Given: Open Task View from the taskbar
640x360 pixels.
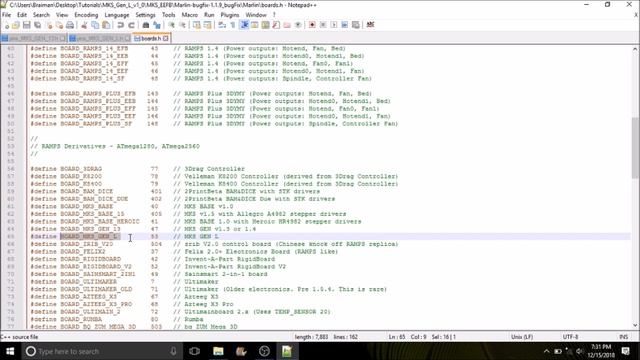Looking at the screenshot, I should click(195, 351).
